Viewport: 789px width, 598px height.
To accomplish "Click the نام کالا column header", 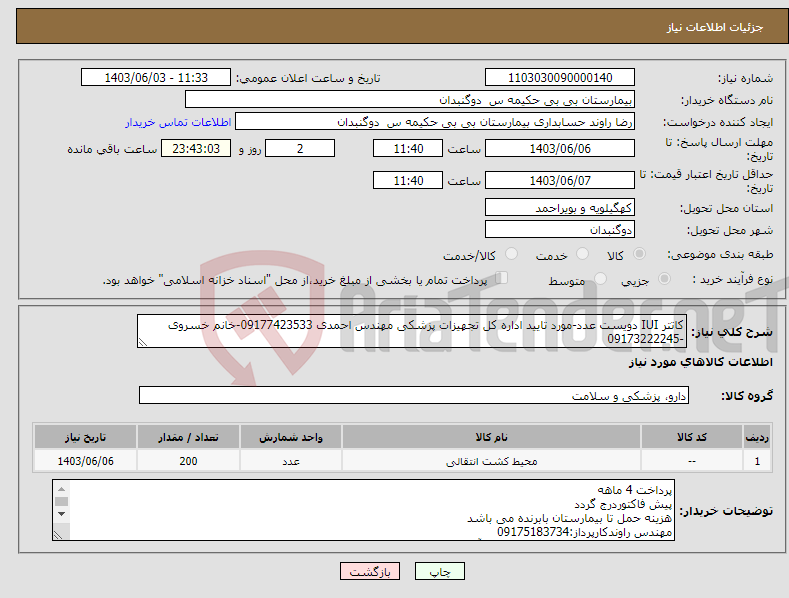I will [x=491, y=437].
